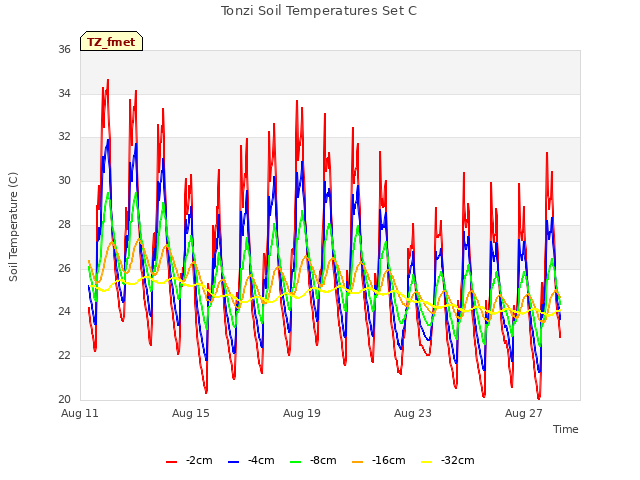This screenshot has height=480, width=640.
Task: Click the orange -16cm legend color marker
Action: pos(358,462)
